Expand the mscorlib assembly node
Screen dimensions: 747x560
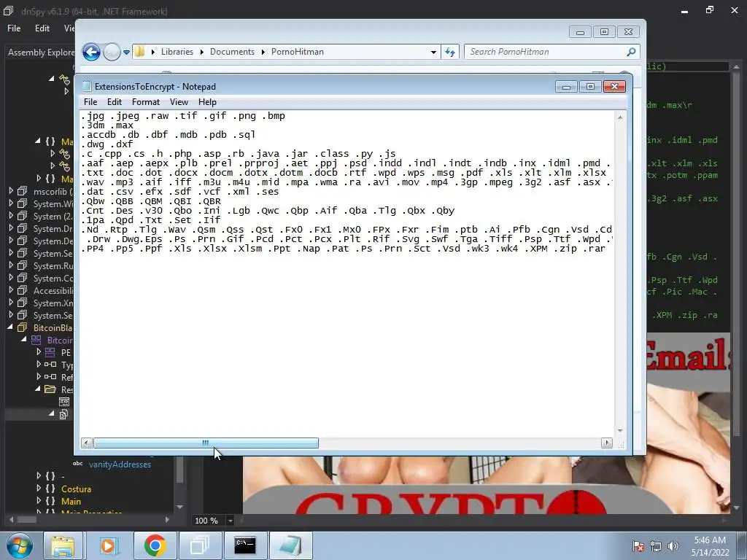click(11, 191)
